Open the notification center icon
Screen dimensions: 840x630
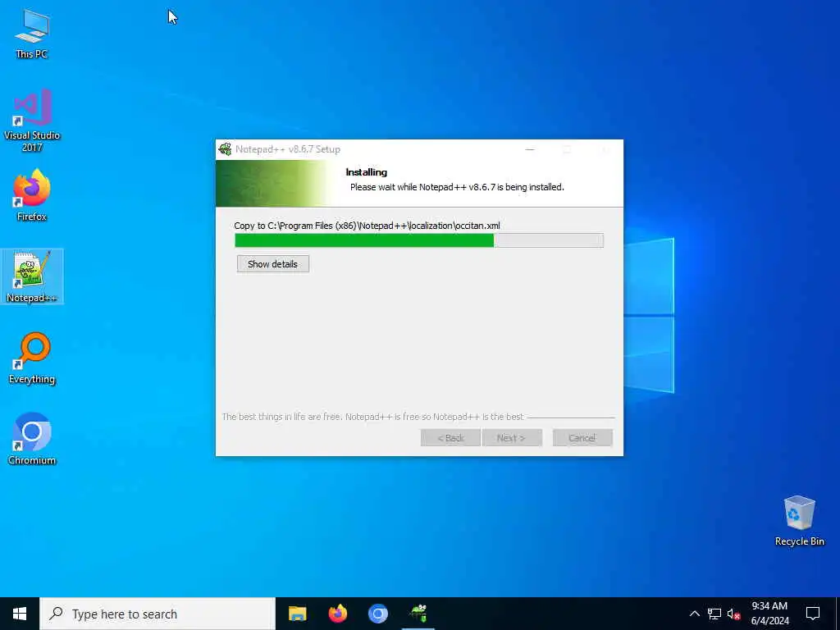click(813, 614)
